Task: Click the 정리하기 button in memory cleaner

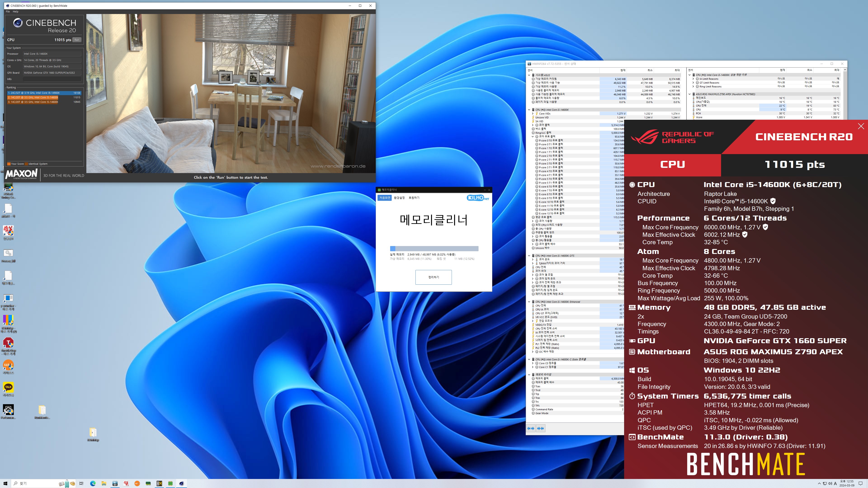Action: point(433,277)
